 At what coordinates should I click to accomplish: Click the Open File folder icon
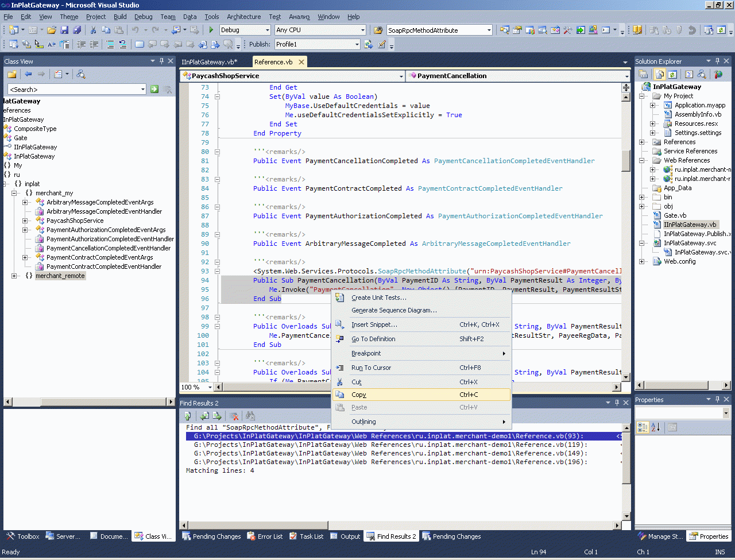click(52, 30)
